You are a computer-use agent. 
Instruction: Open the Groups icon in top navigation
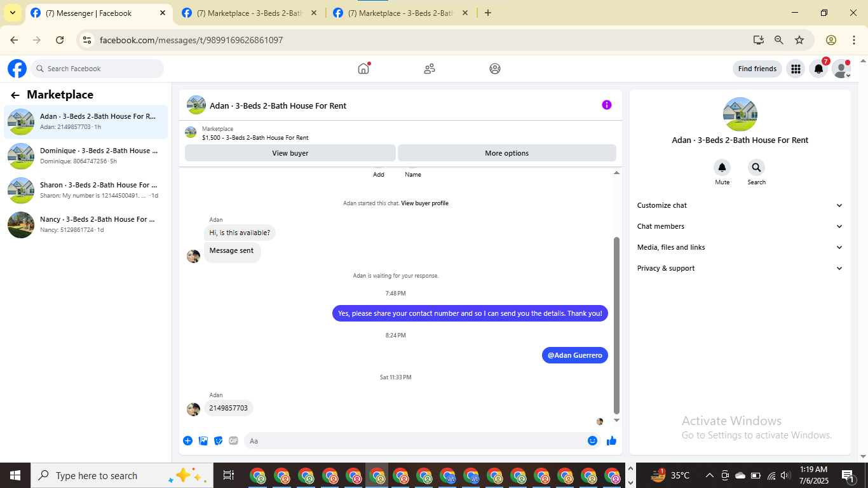[x=495, y=69]
